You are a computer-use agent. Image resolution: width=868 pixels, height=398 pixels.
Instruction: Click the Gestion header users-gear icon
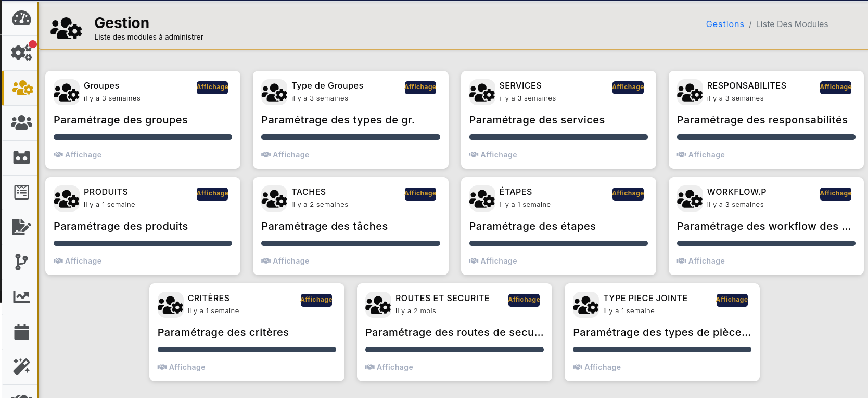click(x=66, y=28)
